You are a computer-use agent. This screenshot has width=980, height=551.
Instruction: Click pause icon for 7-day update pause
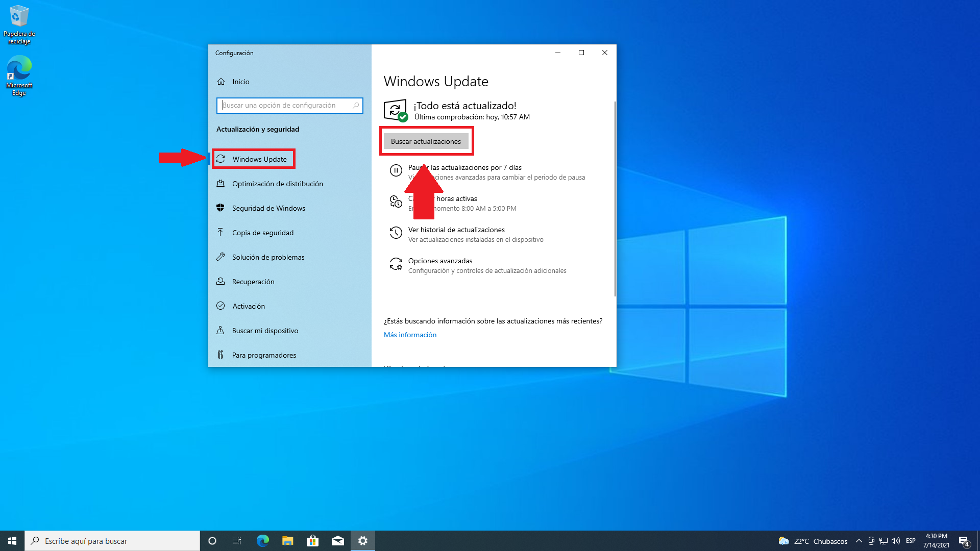[x=396, y=170]
